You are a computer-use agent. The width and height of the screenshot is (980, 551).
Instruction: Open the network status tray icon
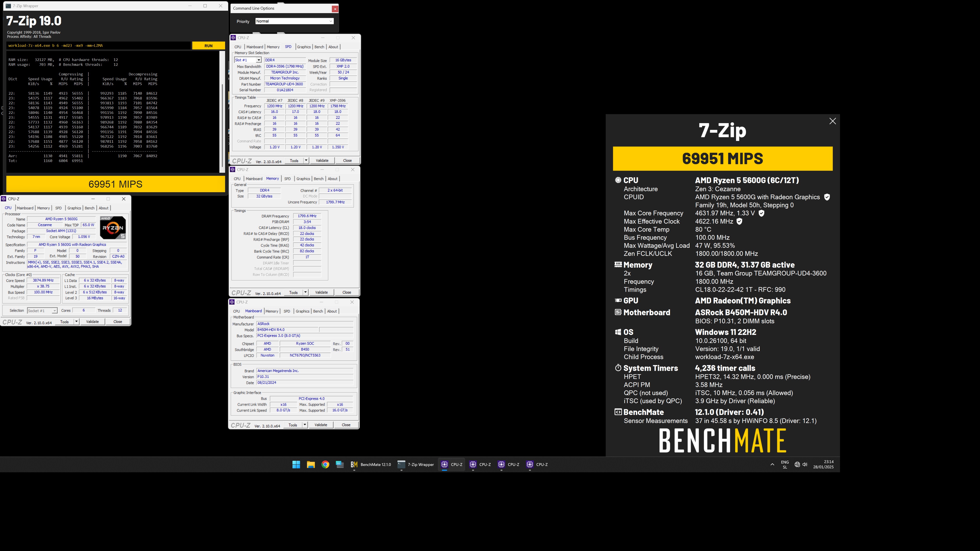click(797, 464)
